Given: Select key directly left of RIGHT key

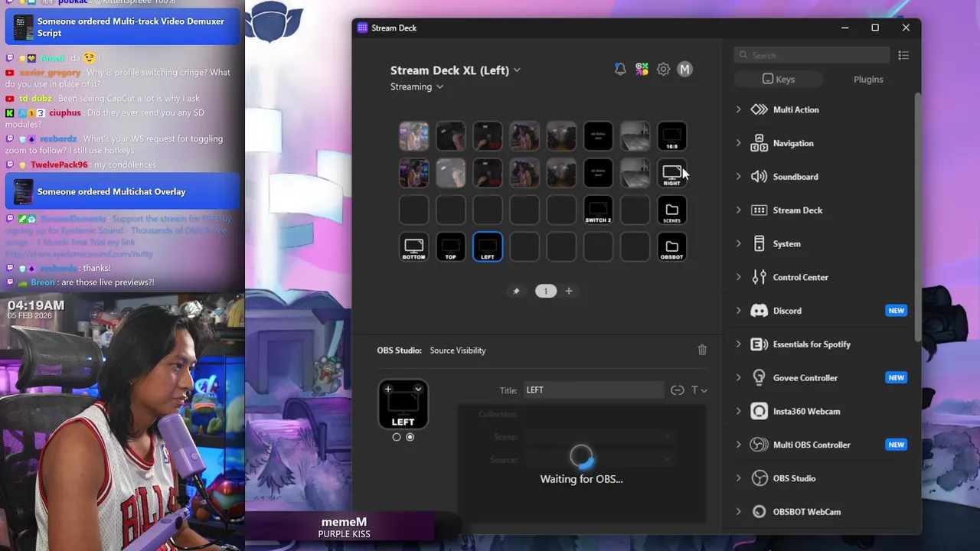Looking at the screenshot, I should tap(635, 173).
